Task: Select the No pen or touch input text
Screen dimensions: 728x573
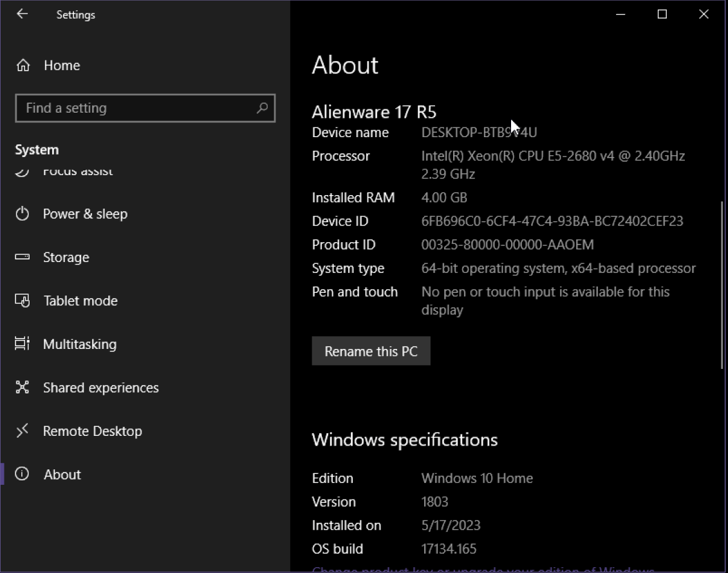Action: (546, 301)
